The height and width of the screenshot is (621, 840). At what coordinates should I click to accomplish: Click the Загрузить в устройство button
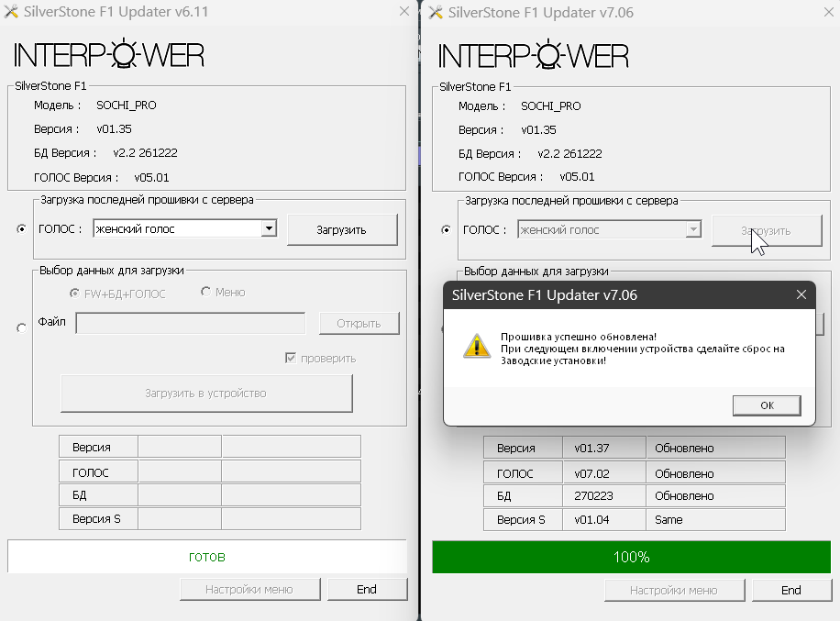click(205, 394)
